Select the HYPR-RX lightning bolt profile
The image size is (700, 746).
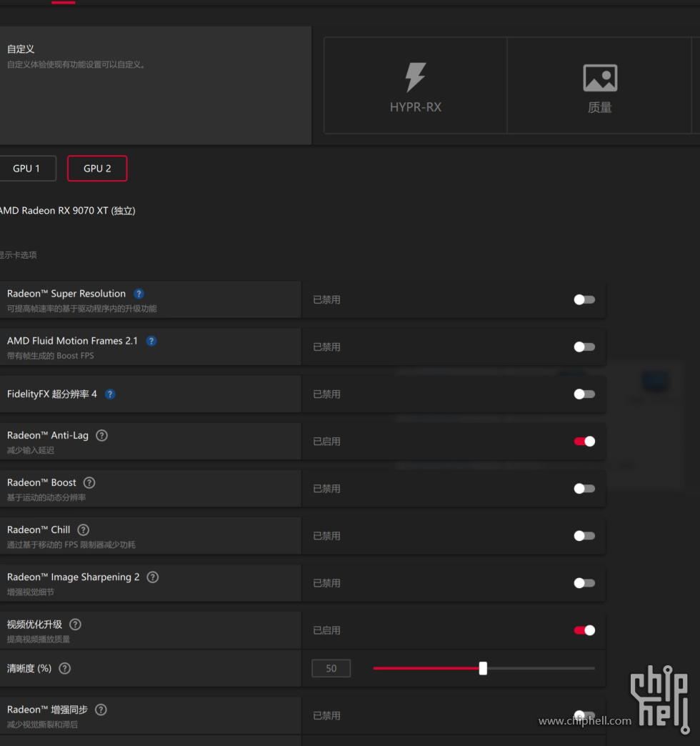tap(415, 86)
